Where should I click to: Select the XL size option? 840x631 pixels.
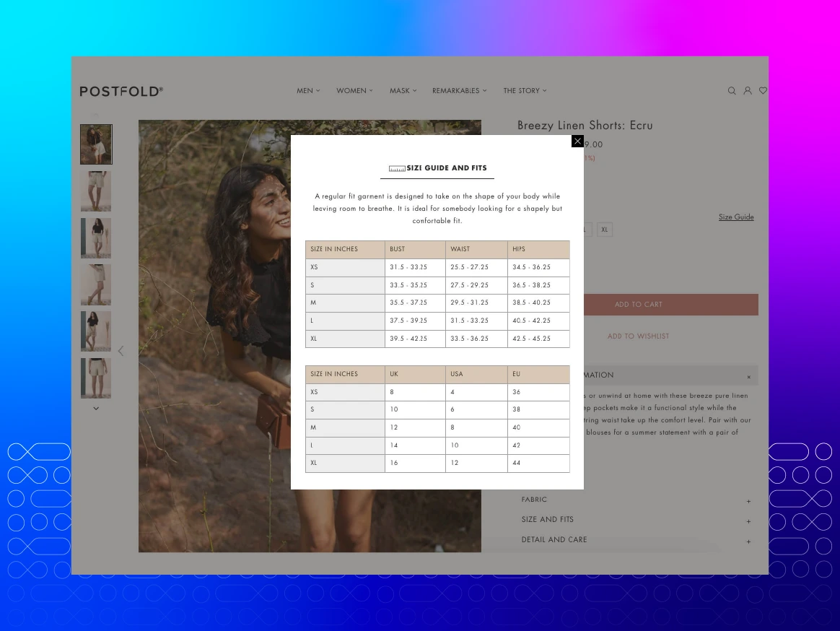(x=605, y=230)
